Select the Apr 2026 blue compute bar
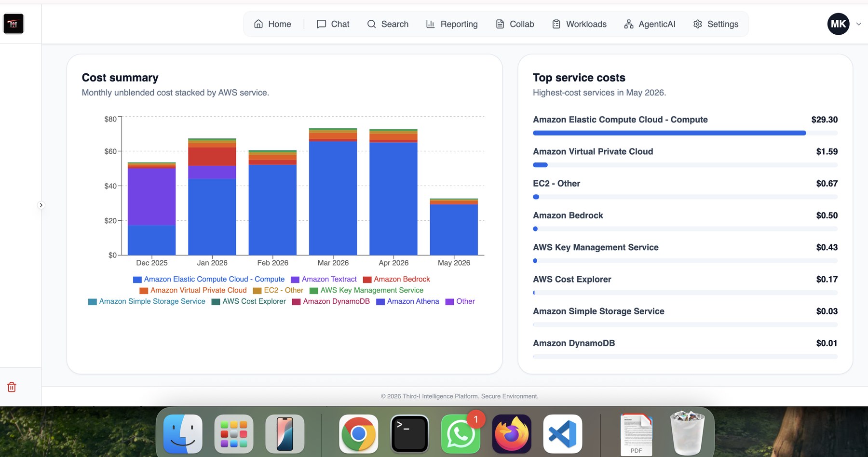Image resolution: width=868 pixels, height=457 pixels. point(393,199)
